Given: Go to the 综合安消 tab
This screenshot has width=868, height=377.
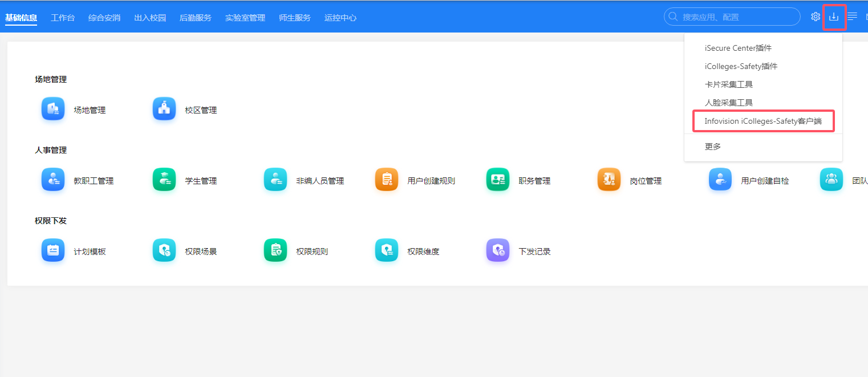Looking at the screenshot, I should point(104,18).
